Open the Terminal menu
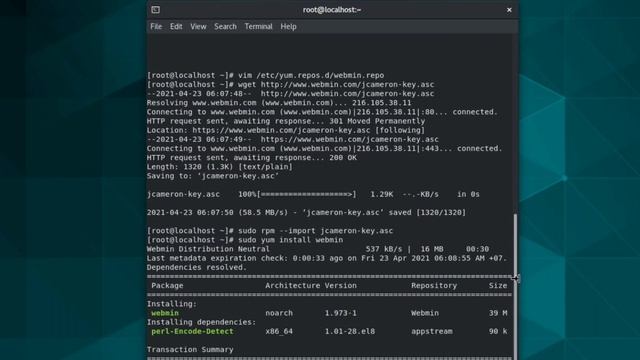 click(258, 27)
